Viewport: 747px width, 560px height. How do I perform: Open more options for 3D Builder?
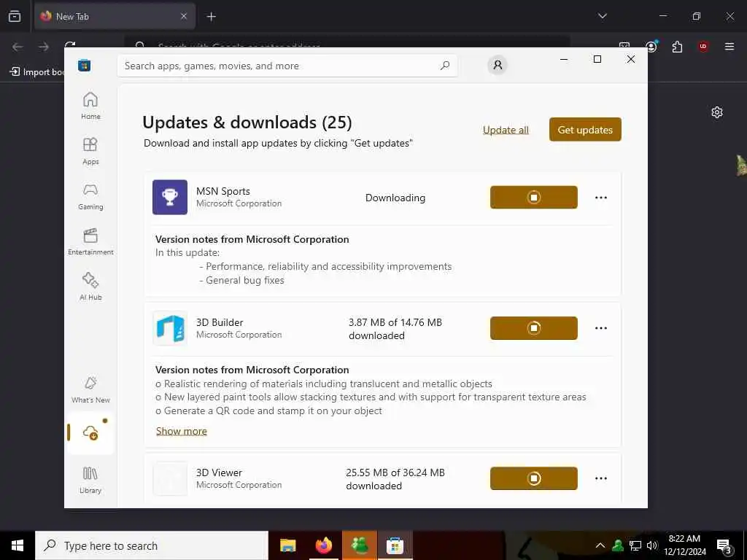pyautogui.click(x=601, y=328)
